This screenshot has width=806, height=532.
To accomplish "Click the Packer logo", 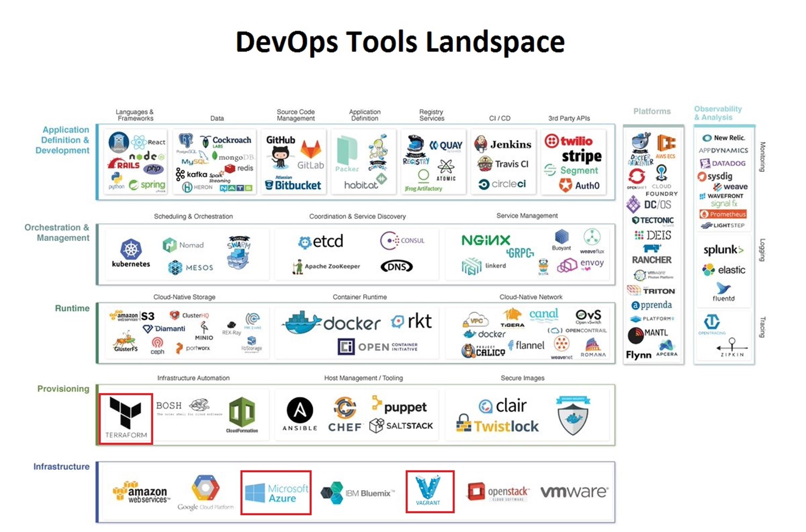I will tap(347, 154).
